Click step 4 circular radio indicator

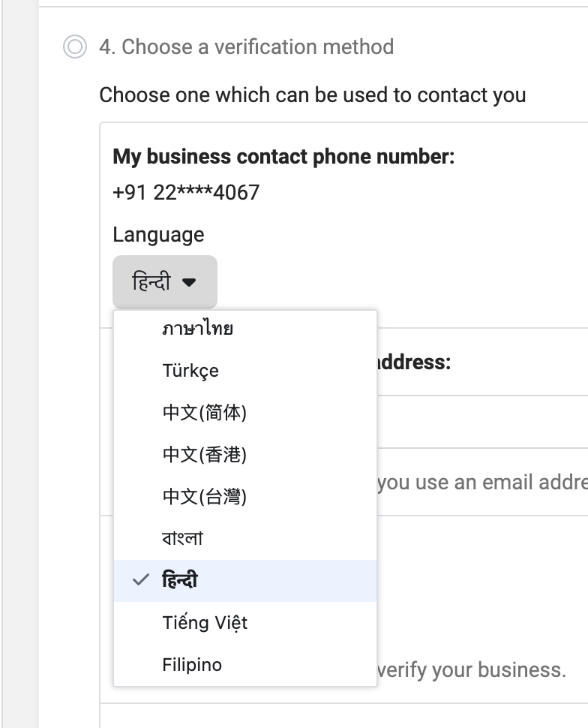(x=75, y=47)
